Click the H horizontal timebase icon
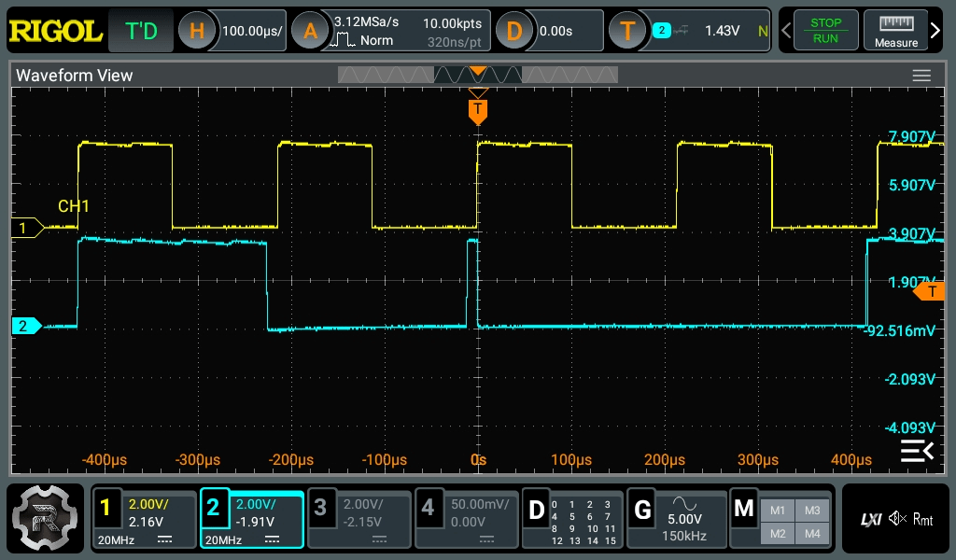 coord(196,30)
